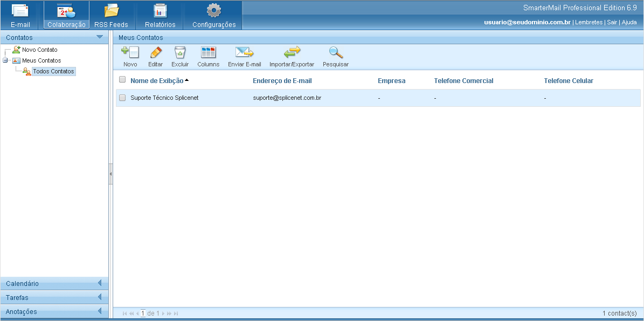Click the Novo contact toolbar icon
This screenshot has width=644, height=321.
[x=130, y=53]
